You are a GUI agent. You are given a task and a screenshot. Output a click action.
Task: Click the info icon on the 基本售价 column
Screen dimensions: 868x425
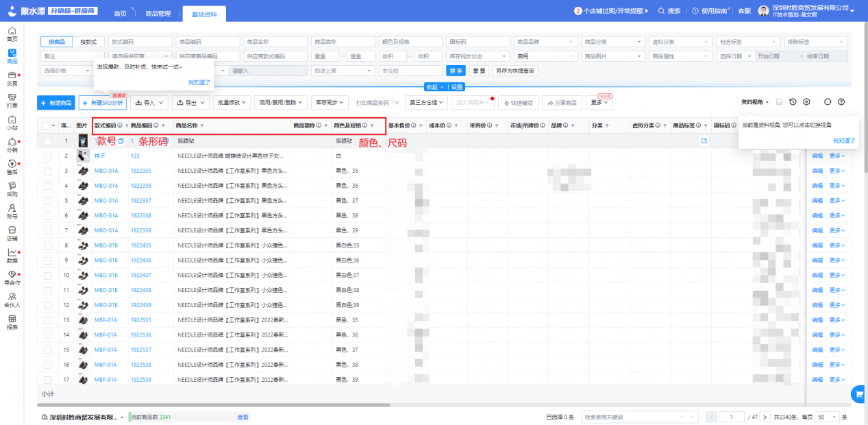(x=414, y=126)
